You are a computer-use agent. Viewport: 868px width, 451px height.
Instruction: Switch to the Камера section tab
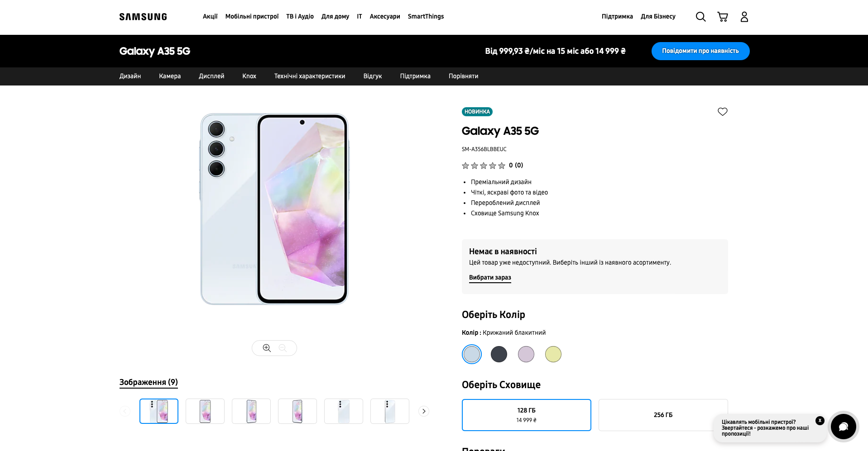(170, 76)
